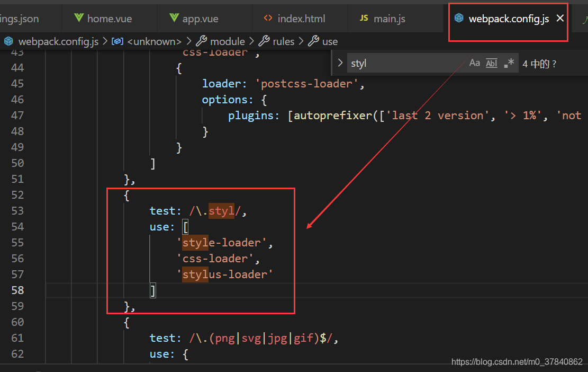This screenshot has height=372, width=588.
Task: Toggle Match Case in find widget
Action: [474, 63]
